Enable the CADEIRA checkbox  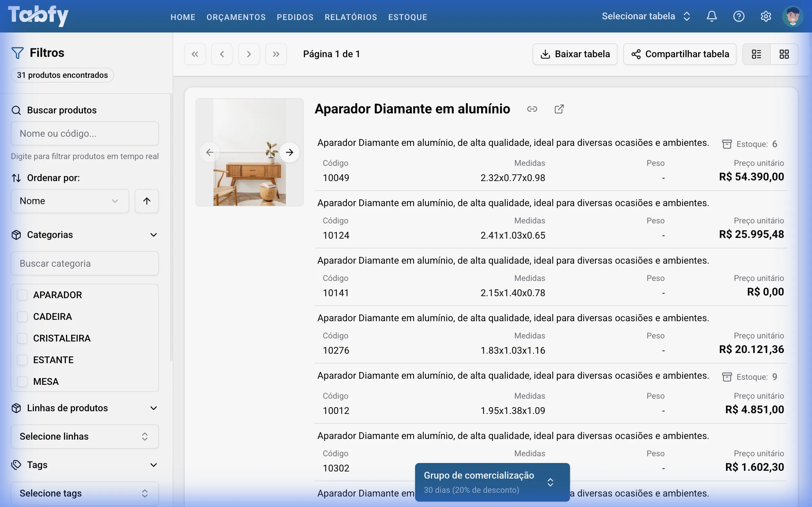pos(22,316)
